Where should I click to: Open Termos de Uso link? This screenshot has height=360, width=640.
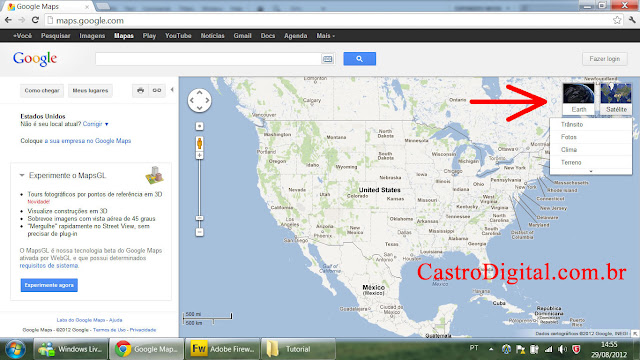coord(109,330)
